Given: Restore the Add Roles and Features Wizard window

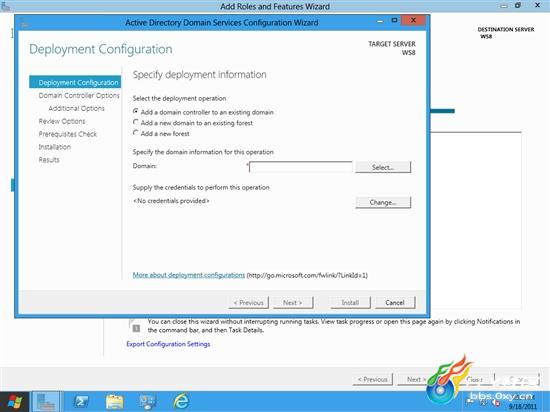Looking at the screenshot, I should pyautogui.click(x=518, y=5).
